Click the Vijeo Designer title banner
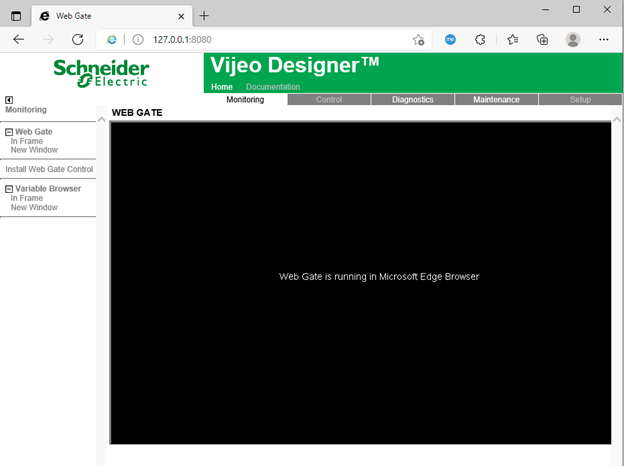Image resolution: width=624 pixels, height=466 pixels. (294, 65)
